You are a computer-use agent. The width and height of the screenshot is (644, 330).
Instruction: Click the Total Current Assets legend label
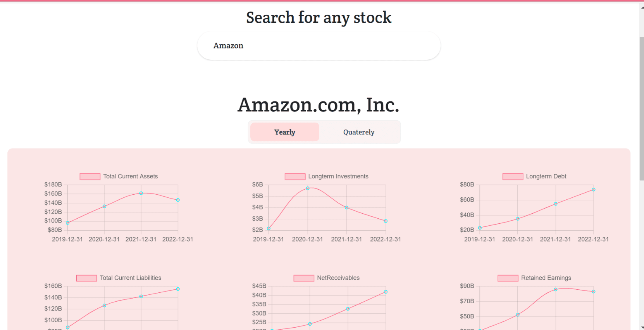pos(131,176)
